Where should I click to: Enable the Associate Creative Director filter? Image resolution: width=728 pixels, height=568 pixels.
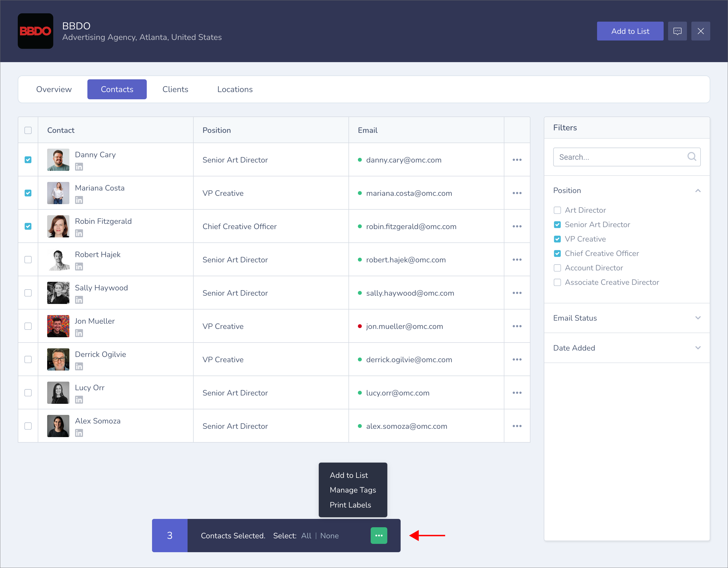coord(557,283)
